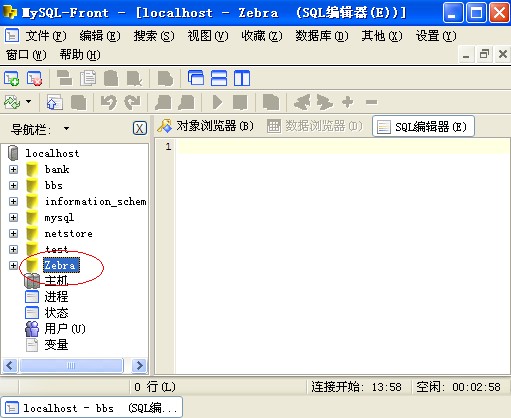Click the 进程 window icon in tree

coord(32,297)
